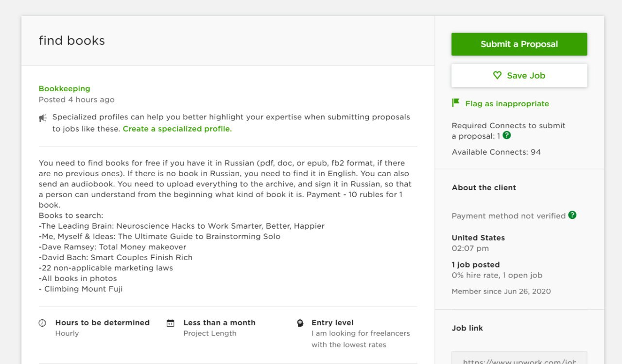Click the Job link section heading

467,329
